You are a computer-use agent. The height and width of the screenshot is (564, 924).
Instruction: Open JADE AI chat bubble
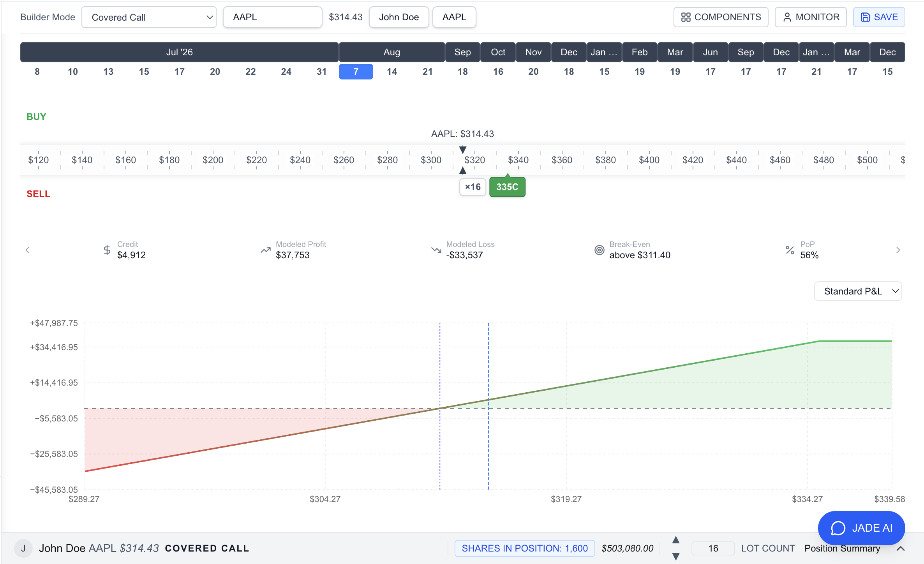[861, 528]
